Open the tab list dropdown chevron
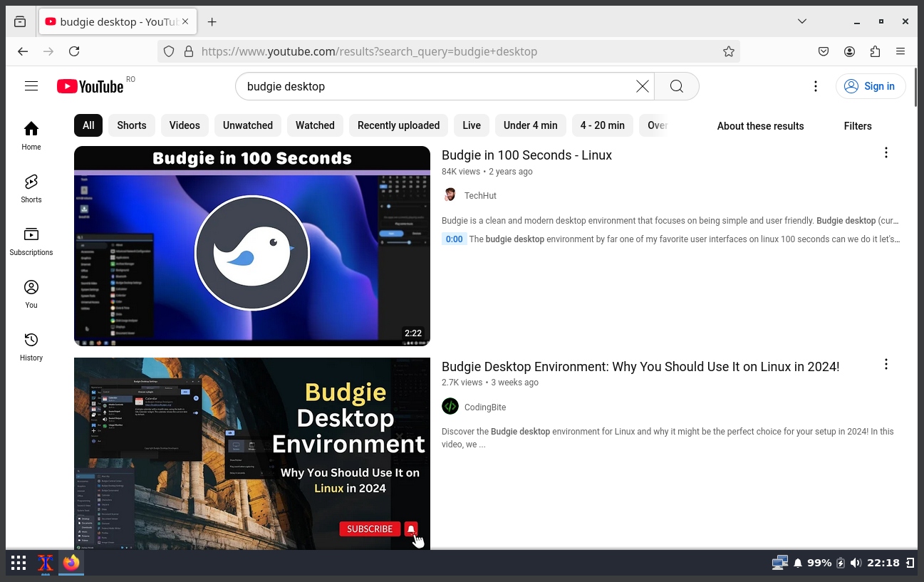 (802, 21)
